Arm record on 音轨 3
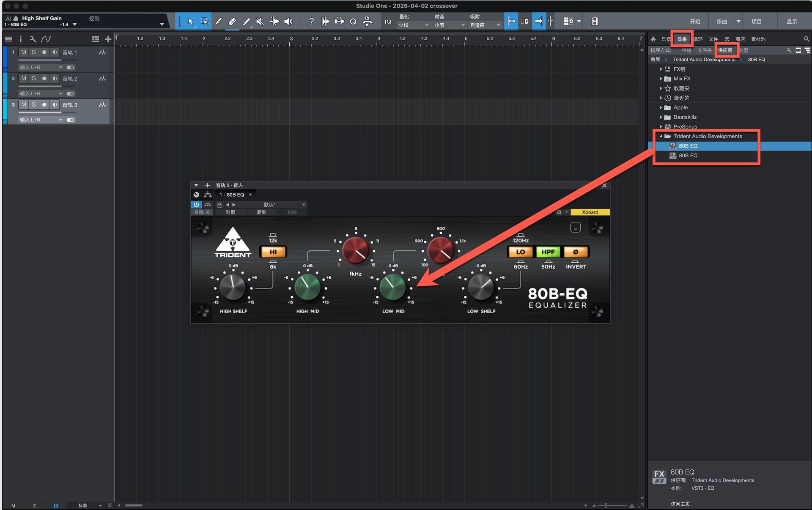 44,105
